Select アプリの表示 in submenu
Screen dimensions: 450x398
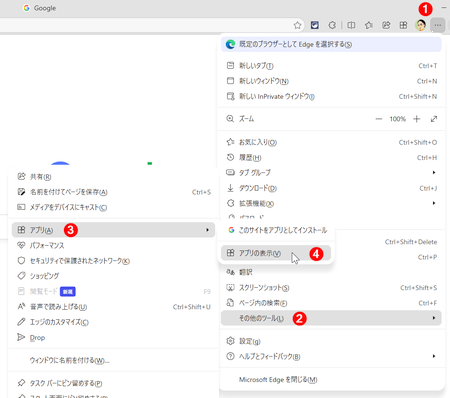276,253
